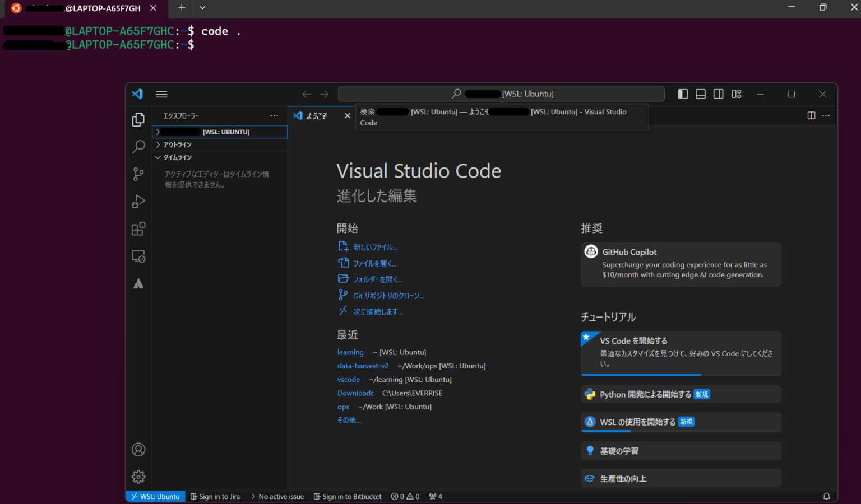Open the recent folder vscode

click(x=349, y=379)
